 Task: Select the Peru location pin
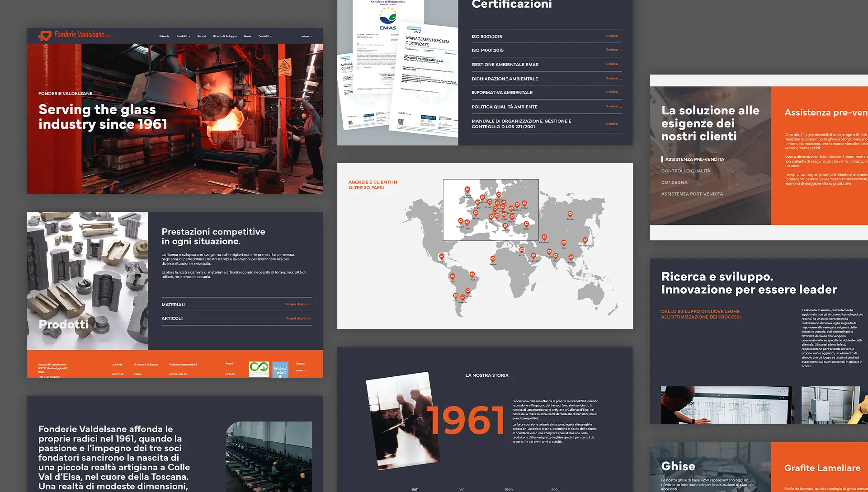click(x=452, y=276)
